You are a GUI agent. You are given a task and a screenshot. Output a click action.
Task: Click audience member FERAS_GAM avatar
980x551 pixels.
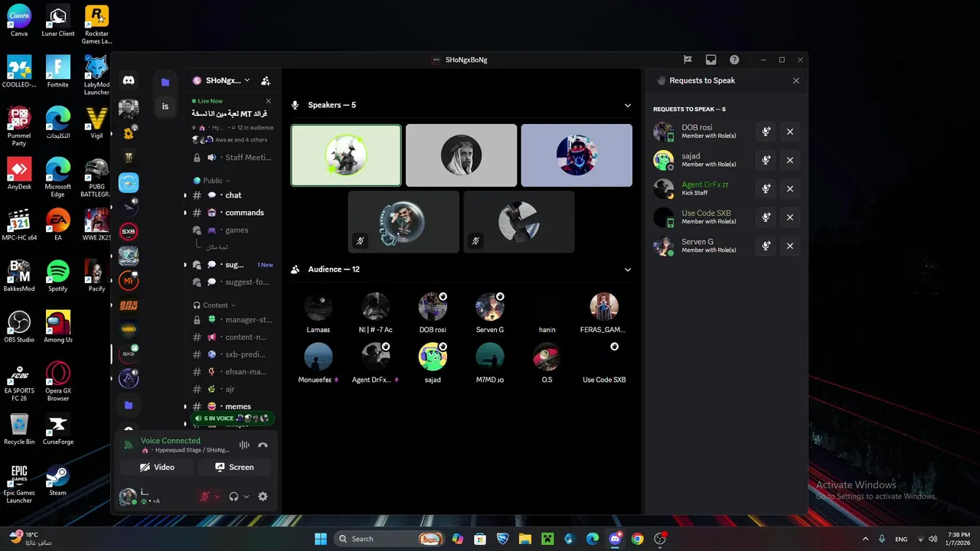pos(604,307)
